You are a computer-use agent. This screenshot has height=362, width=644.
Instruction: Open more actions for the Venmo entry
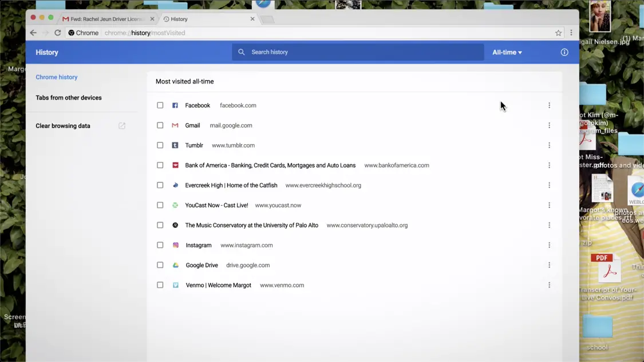pos(549,285)
